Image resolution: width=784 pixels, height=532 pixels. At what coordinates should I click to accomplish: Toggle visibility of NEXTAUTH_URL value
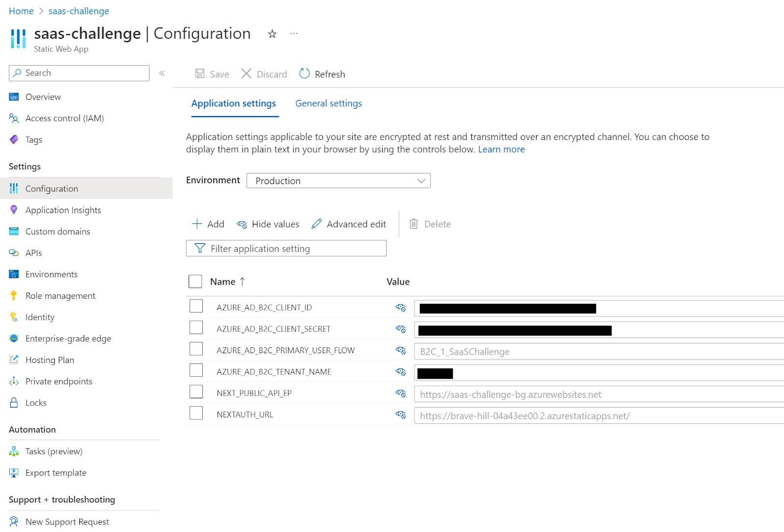pyautogui.click(x=400, y=415)
